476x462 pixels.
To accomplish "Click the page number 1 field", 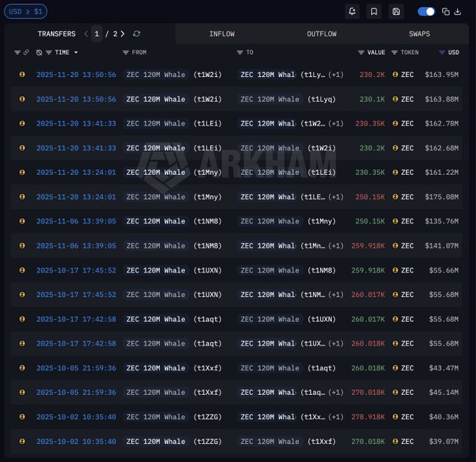I will (97, 34).
